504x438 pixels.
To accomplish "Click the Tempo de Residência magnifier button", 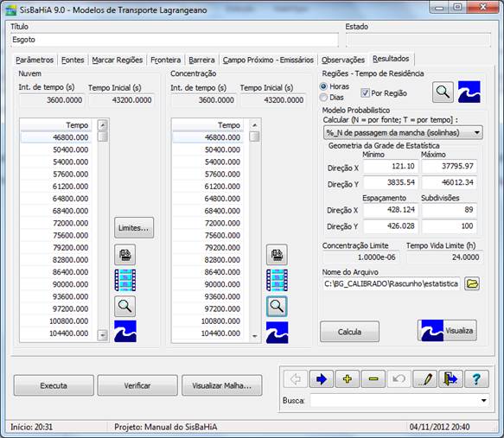I will pos(443,92).
